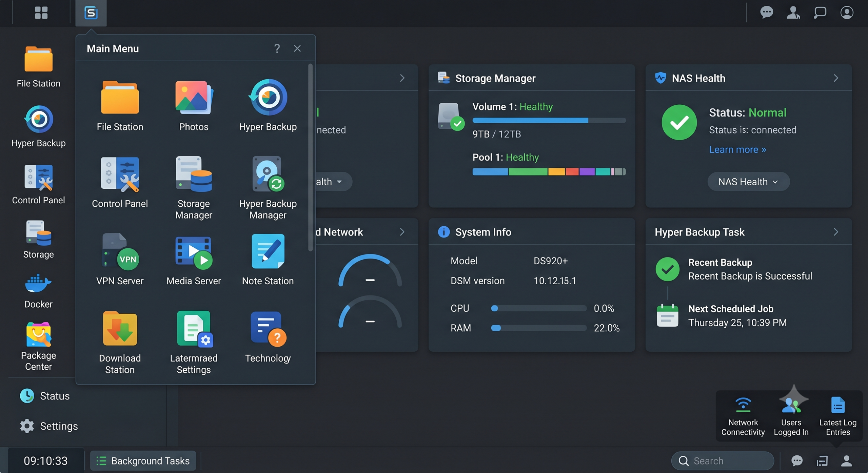Launch Photos from the Main Menu
This screenshot has height=473, width=868.
(x=194, y=106)
